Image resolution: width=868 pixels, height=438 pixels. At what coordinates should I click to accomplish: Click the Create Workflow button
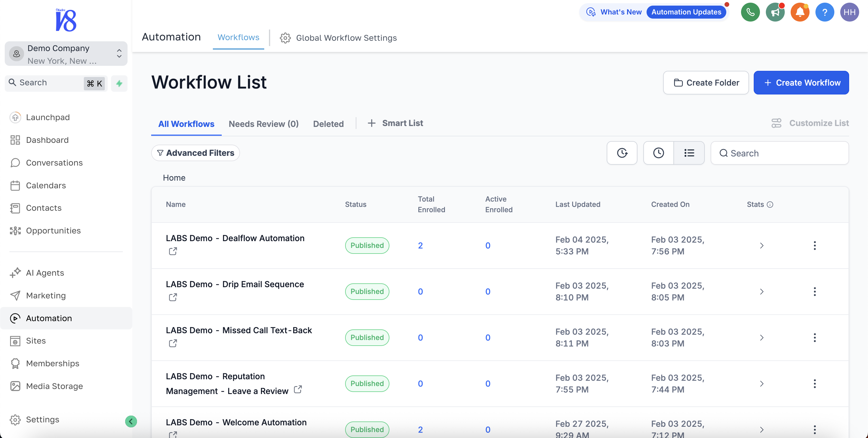[801, 83]
